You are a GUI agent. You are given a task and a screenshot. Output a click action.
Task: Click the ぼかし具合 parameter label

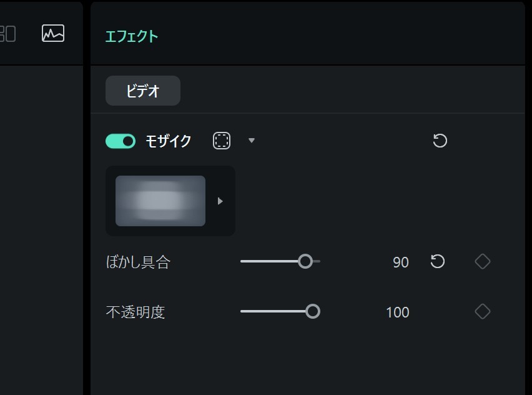coord(138,262)
